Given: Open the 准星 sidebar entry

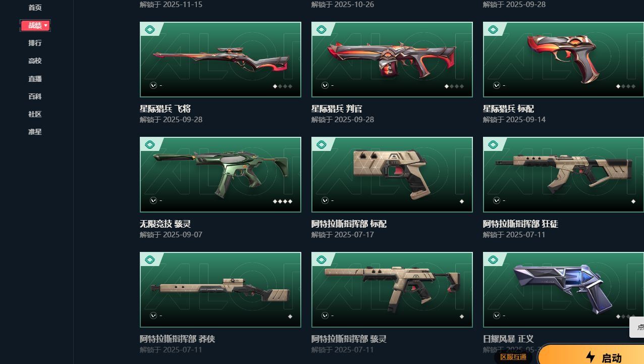Looking at the screenshot, I should coord(35,132).
